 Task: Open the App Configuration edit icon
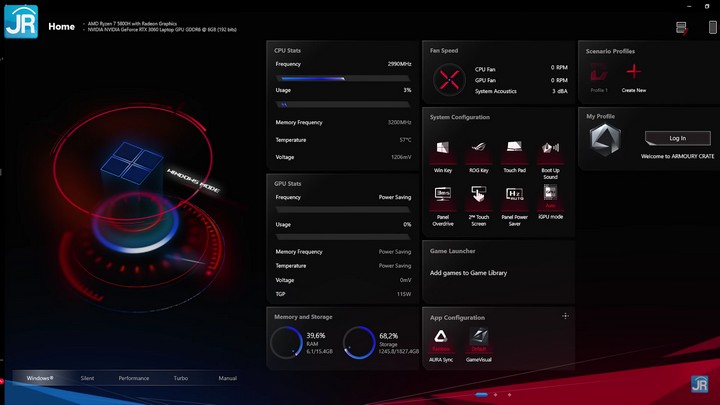click(x=565, y=316)
